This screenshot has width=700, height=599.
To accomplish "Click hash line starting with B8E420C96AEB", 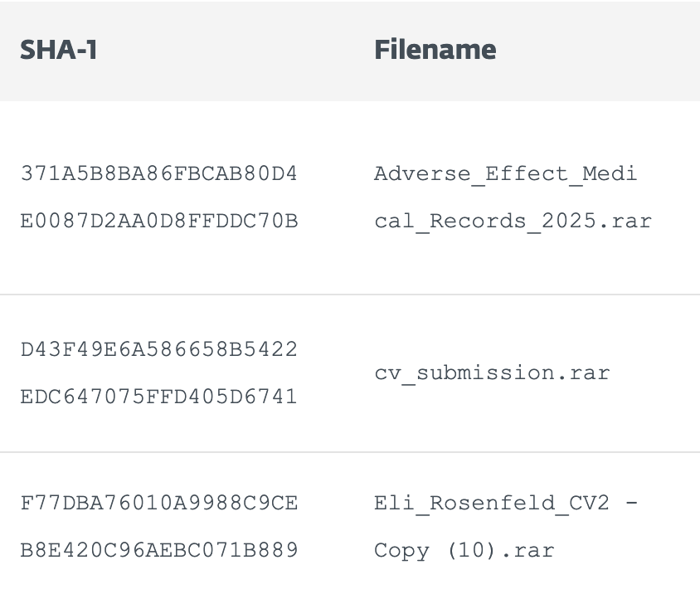I will (x=159, y=550).
